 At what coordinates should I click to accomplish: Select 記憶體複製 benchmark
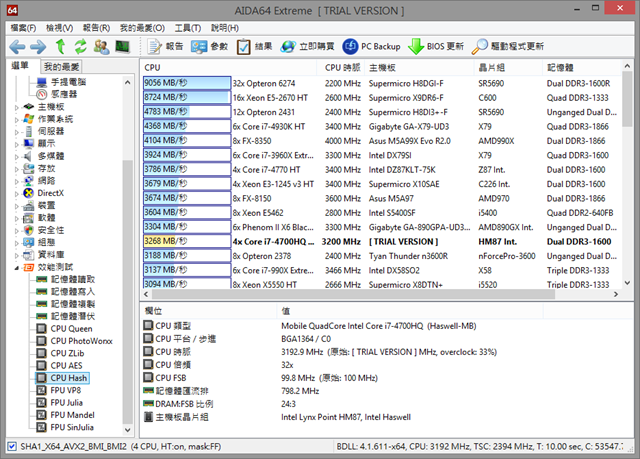click(73, 304)
